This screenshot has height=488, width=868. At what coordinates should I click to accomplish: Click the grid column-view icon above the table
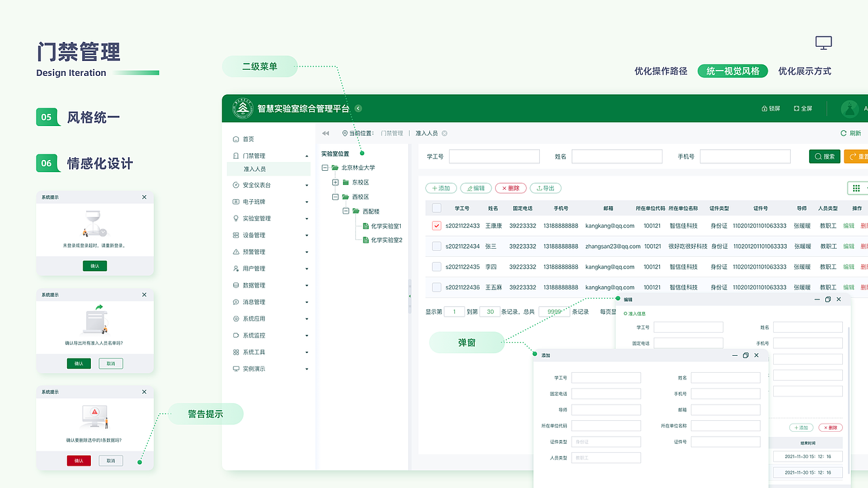click(856, 188)
